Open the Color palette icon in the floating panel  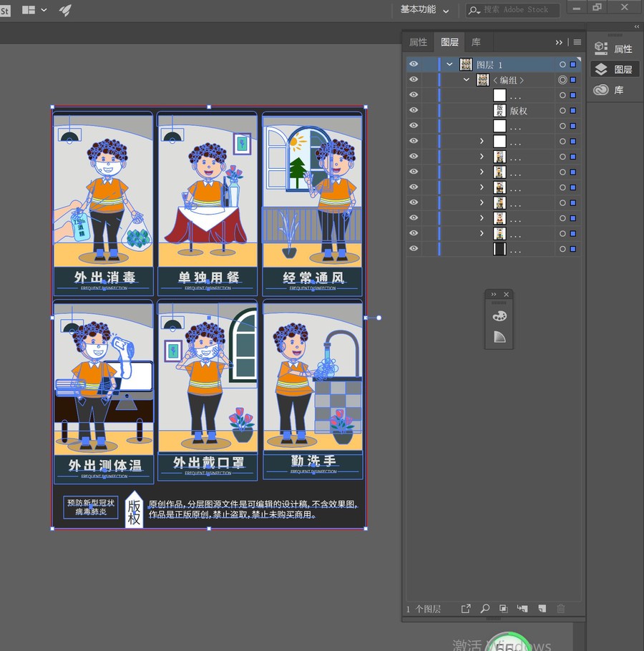pyautogui.click(x=499, y=316)
